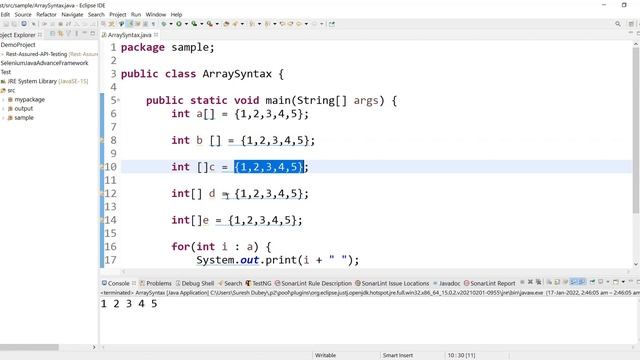Click the Project Explorer filter funnel icon

tap(69, 33)
